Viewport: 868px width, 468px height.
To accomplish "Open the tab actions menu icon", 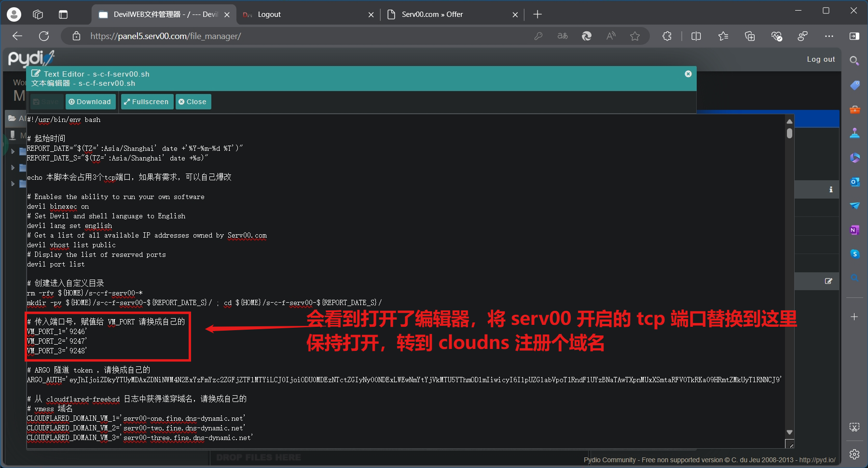I will [63, 14].
